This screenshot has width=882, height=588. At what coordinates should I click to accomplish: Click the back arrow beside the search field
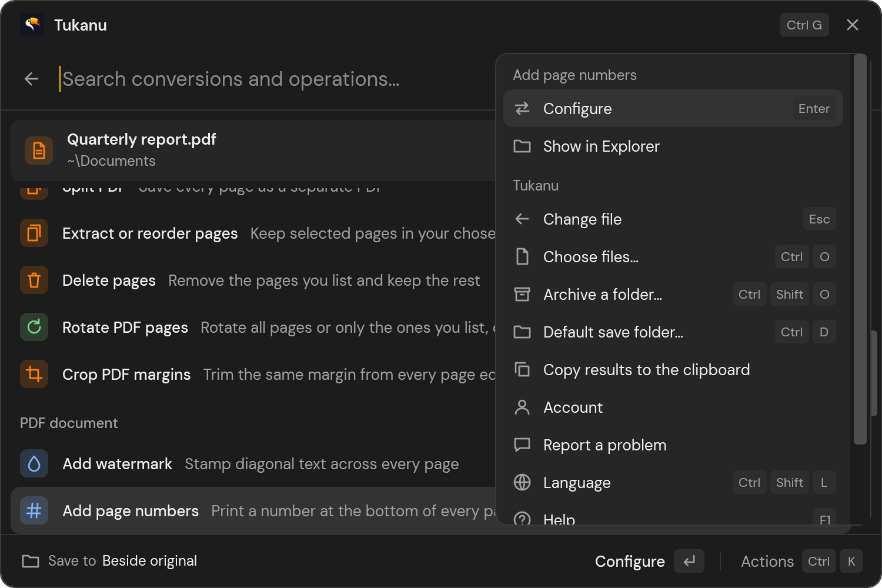coord(32,79)
